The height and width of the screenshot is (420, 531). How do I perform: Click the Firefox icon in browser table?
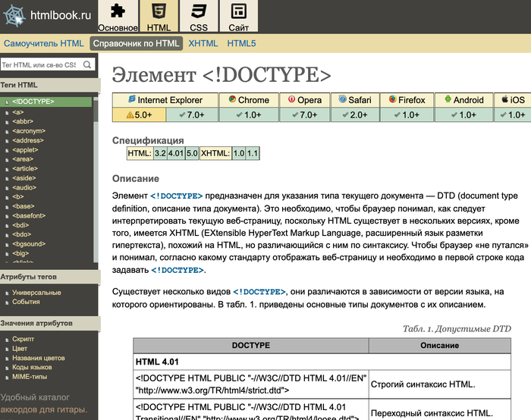(392, 99)
